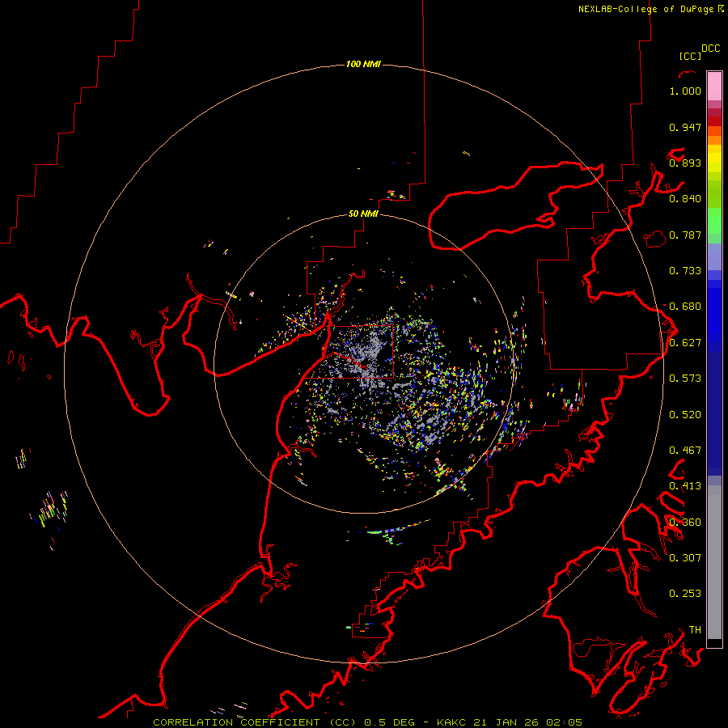Click the DCC label above the color scale
This screenshot has height=728, width=728.
click(711, 49)
